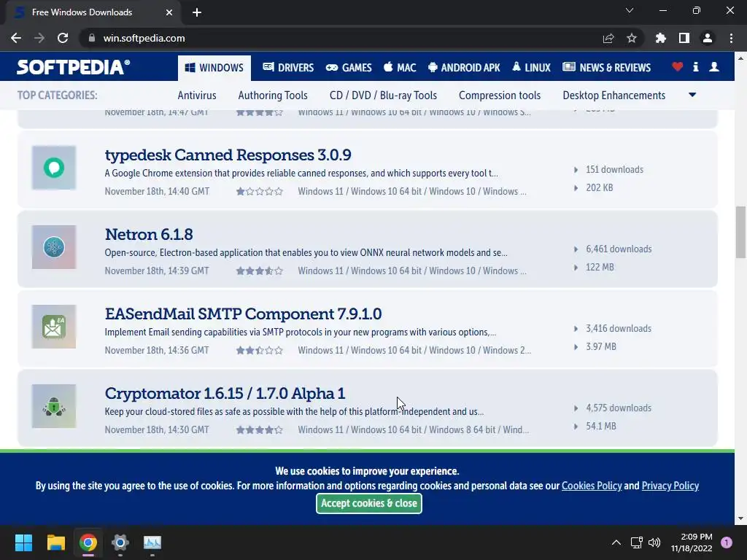Click the '4,575 downloads' text for Cryptomator
The image size is (747, 560).
pyautogui.click(x=619, y=408)
